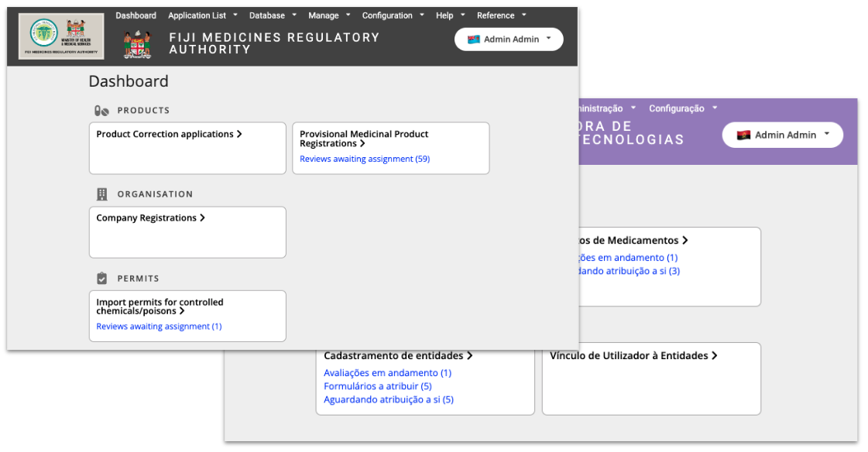Open the Database dropdown menu
The image size is (868, 452).
click(273, 15)
